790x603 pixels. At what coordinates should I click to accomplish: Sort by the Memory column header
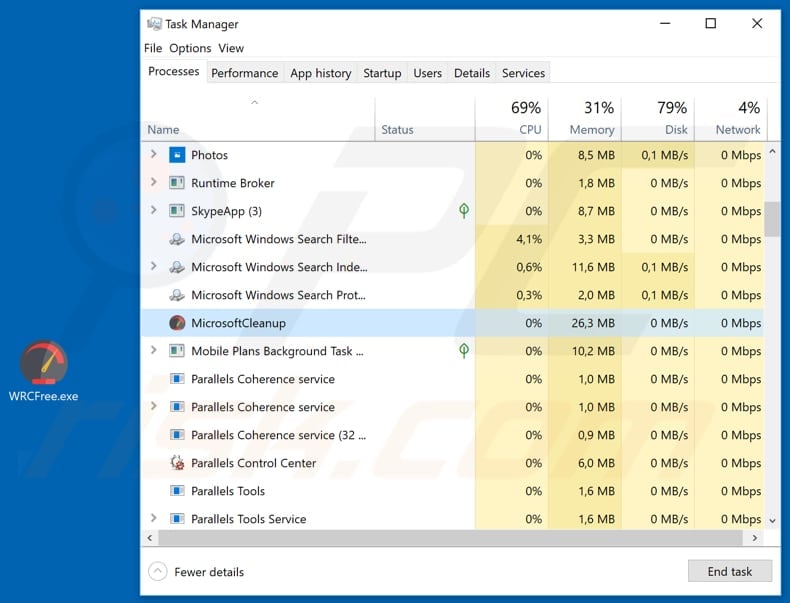pos(585,119)
